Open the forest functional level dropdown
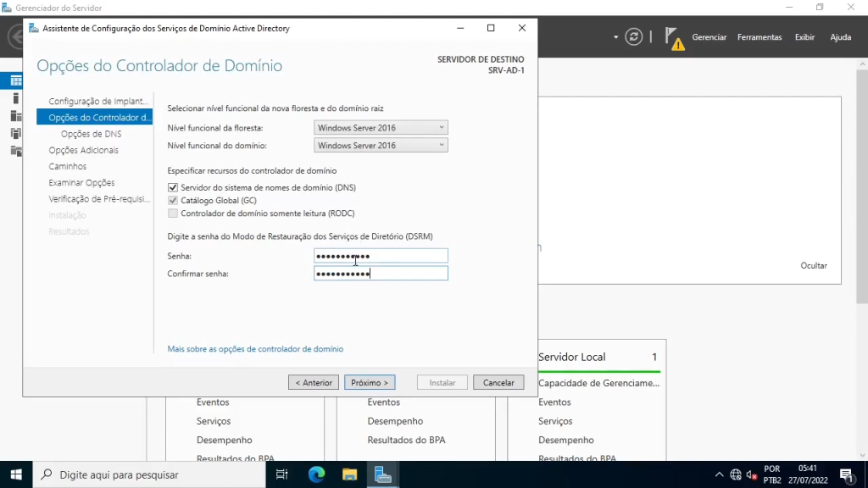868x488 pixels. point(381,128)
